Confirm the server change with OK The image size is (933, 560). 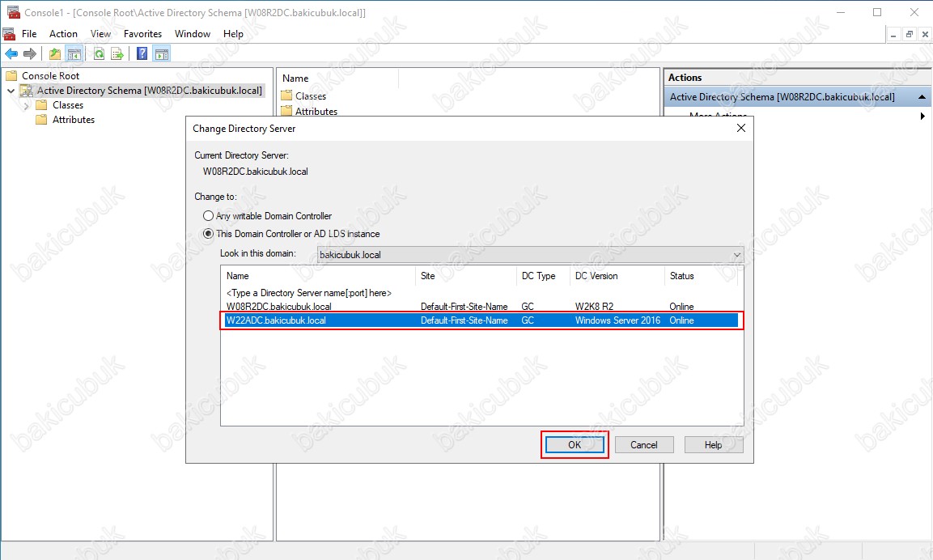click(x=575, y=444)
